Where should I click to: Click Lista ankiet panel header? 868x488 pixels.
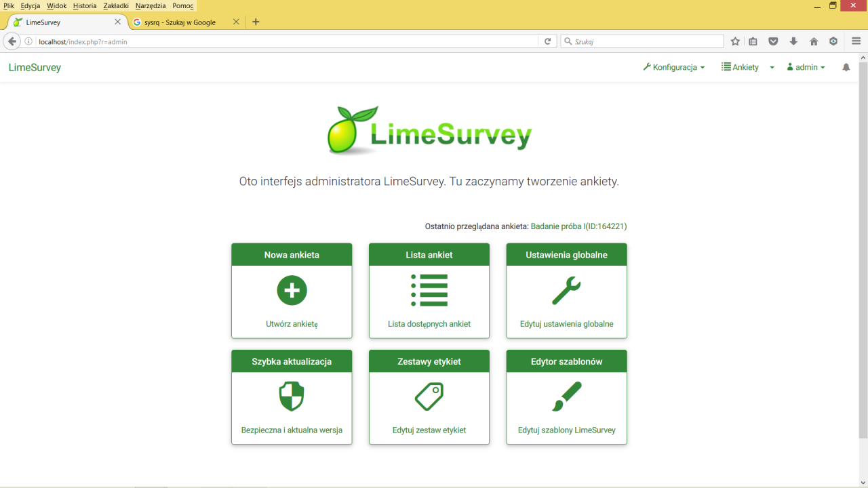(429, 255)
